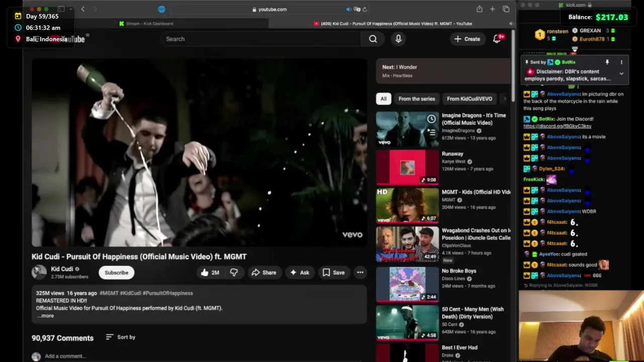
Task: Click Add to queue icon on Imagine Dragons thumbnail
Action: tap(431, 132)
